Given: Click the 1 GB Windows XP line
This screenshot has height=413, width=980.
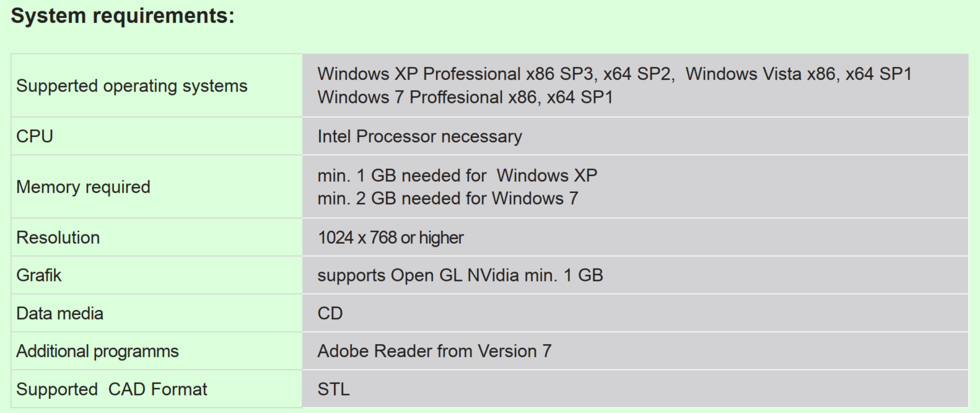Looking at the screenshot, I should coord(457,175).
